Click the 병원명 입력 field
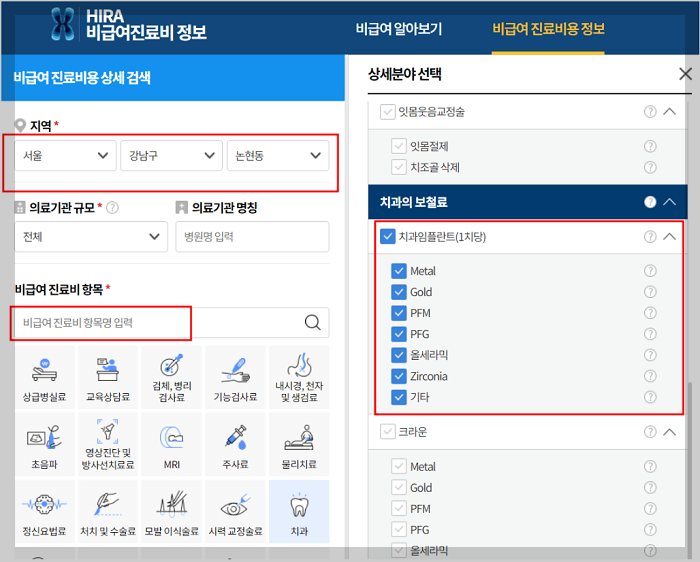 tap(252, 237)
